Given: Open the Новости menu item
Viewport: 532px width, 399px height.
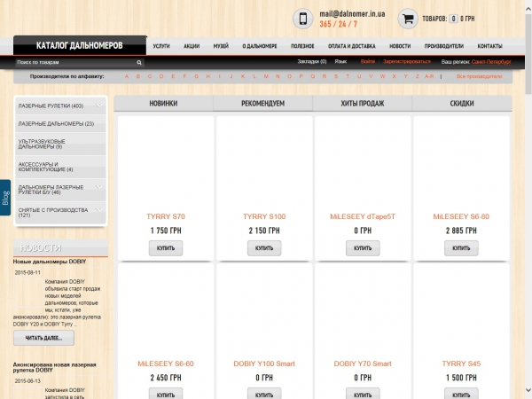Looking at the screenshot, I should [x=400, y=46].
